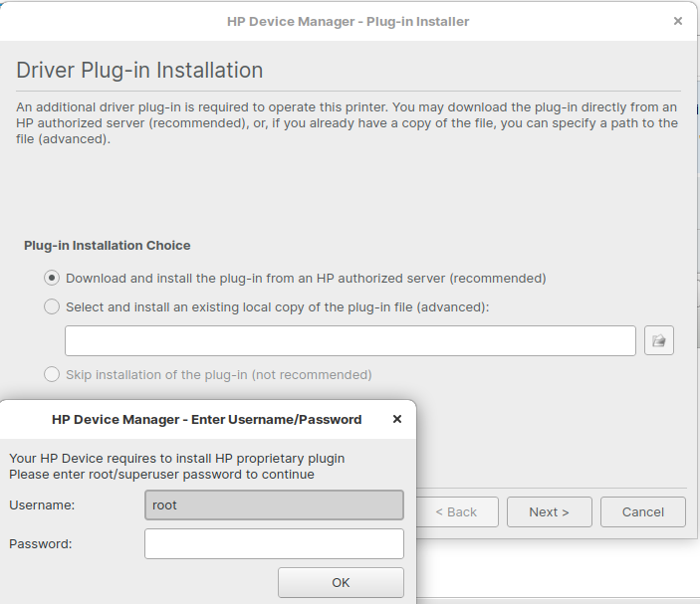Click the Next > button

(x=549, y=512)
